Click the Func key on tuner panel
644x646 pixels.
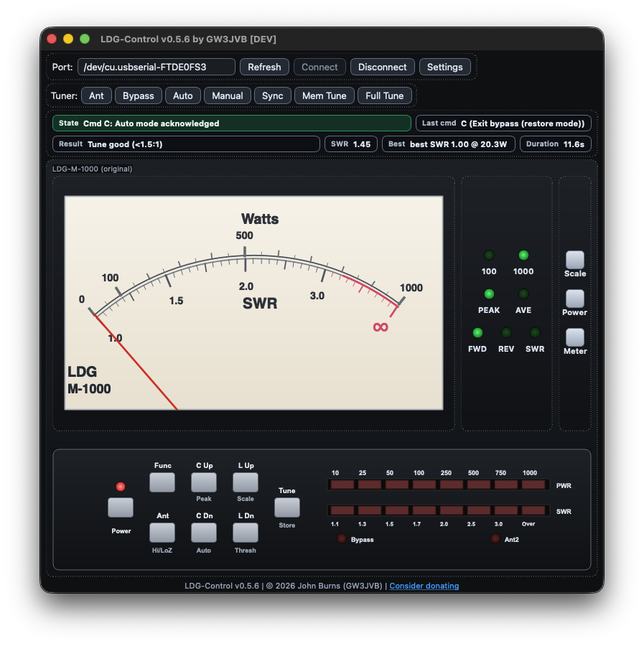(162, 482)
